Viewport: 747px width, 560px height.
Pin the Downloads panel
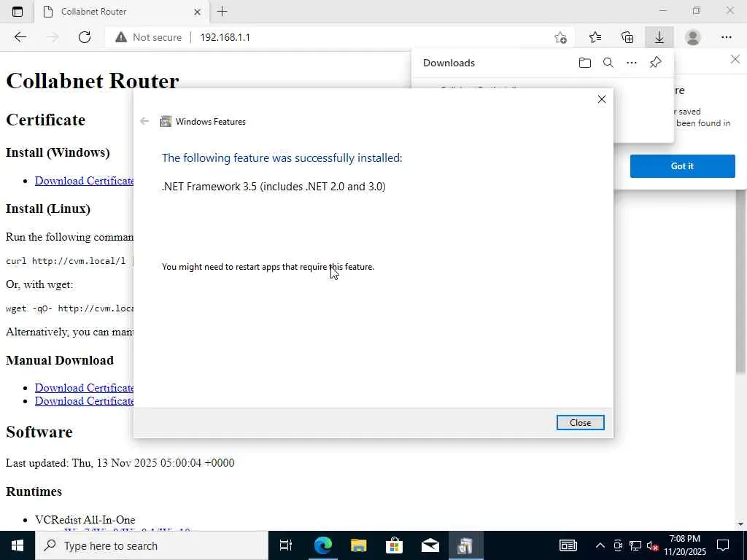pyautogui.click(x=656, y=63)
